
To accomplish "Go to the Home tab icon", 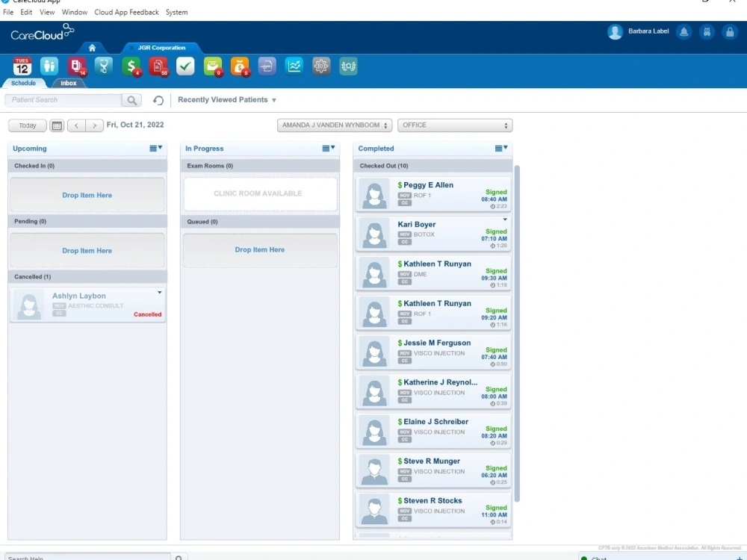I will [92, 48].
